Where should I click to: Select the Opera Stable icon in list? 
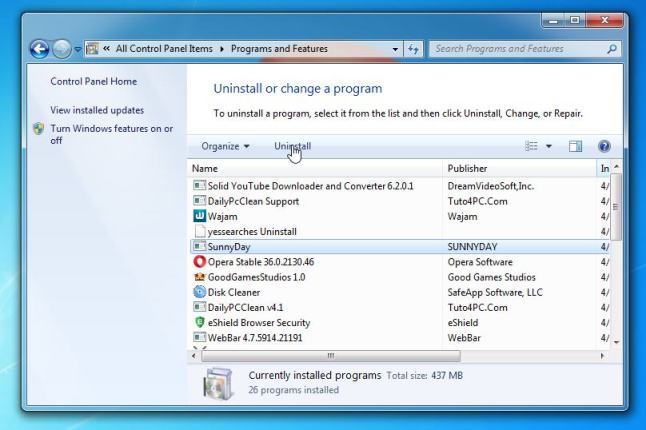199,262
